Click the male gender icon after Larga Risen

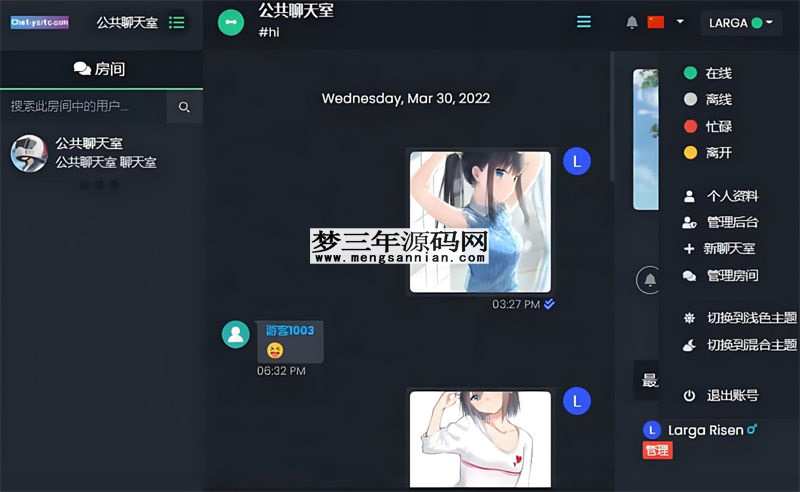click(x=752, y=429)
